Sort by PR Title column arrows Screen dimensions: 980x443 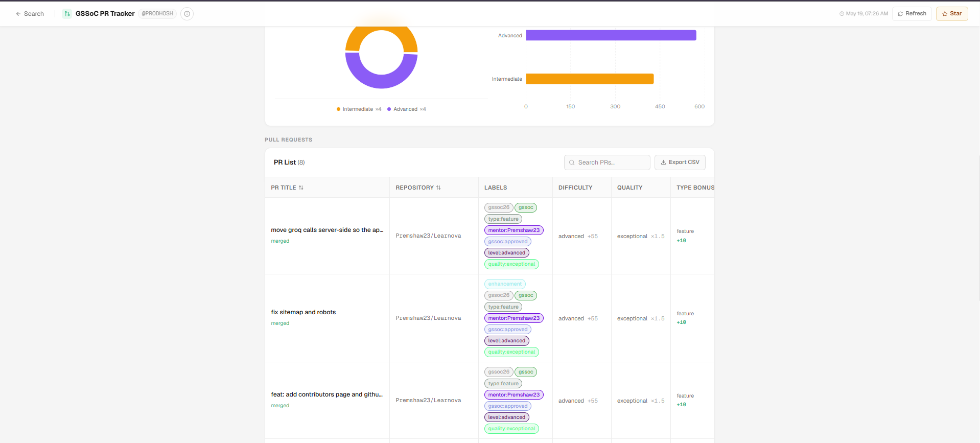coord(301,188)
